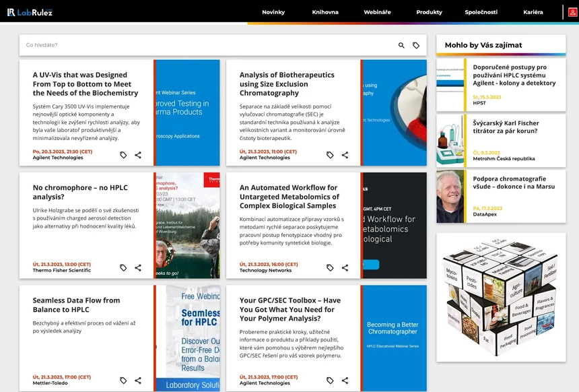Open the user account icon

click(x=572, y=12)
